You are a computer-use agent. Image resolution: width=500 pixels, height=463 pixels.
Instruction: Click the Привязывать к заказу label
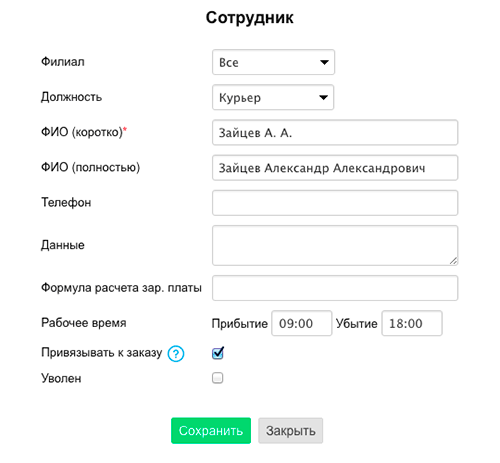pos(102,353)
